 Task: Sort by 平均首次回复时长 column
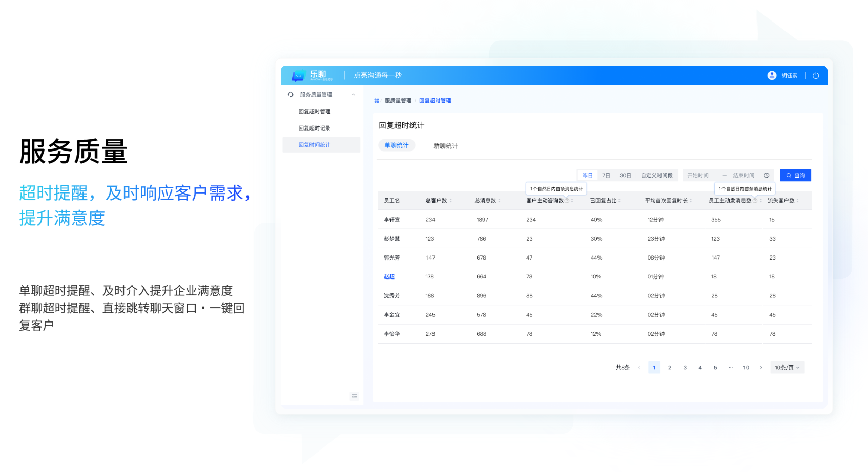pos(691,201)
